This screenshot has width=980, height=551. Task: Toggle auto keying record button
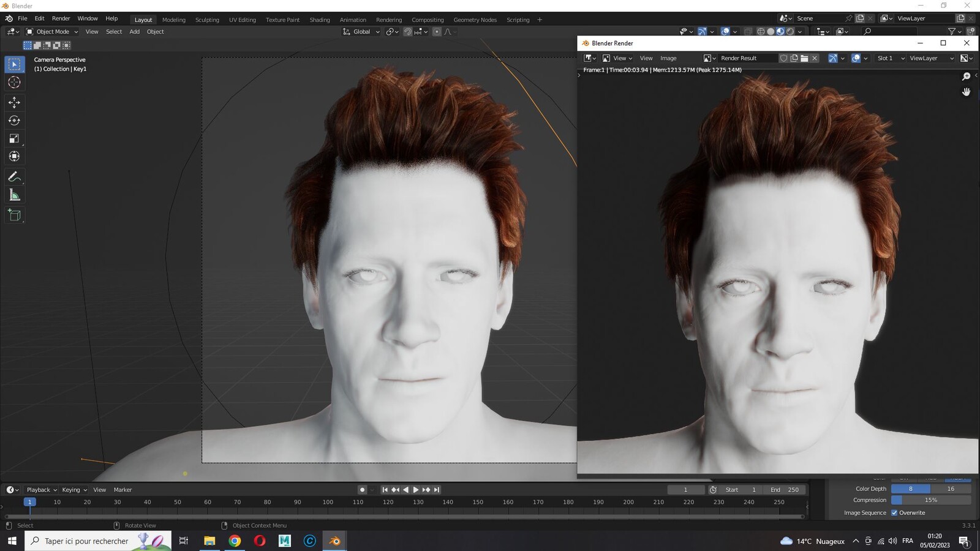click(x=362, y=490)
